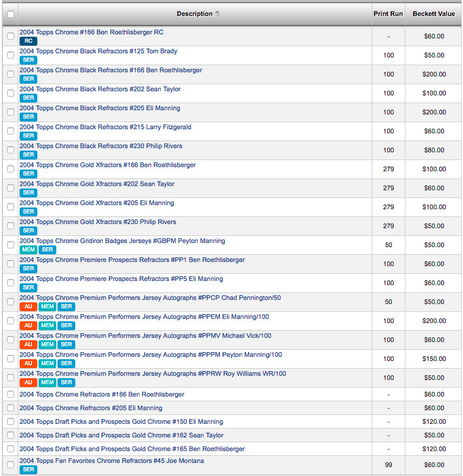The height and width of the screenshot is (476, 463).
Task: Click SER badge under Premiere Prospects #PP1 Roethlisberger
Action: tap(28, 269)
